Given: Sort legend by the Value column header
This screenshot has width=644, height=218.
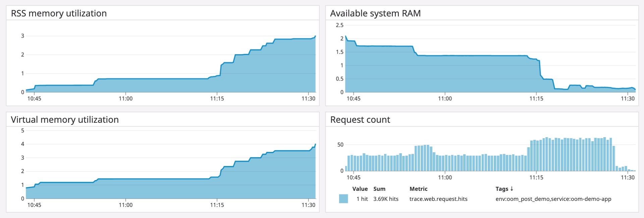Looking at the screenshot, I should click(x=360, y=189).
